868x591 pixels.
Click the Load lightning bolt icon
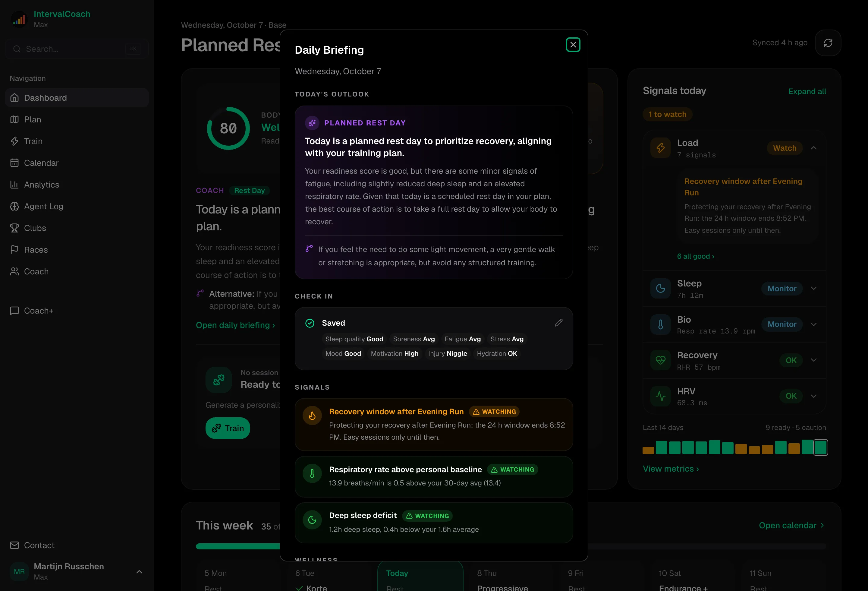[x=660, y=148]
